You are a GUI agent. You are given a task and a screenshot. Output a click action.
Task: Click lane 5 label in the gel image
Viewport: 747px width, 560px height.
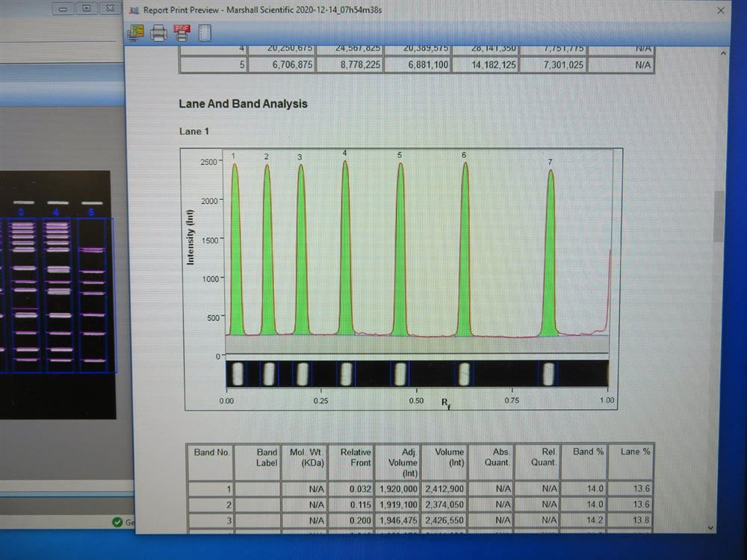(x=91, y=211)
